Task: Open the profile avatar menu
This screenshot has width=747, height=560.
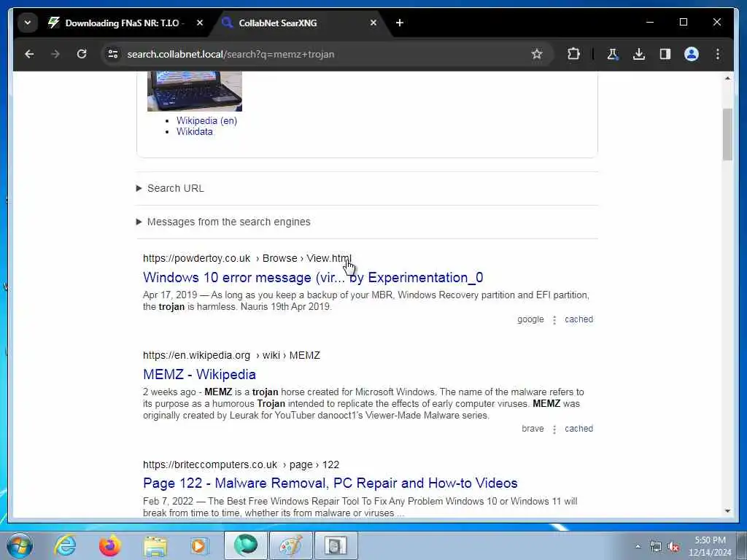Action: coord(692,54)
